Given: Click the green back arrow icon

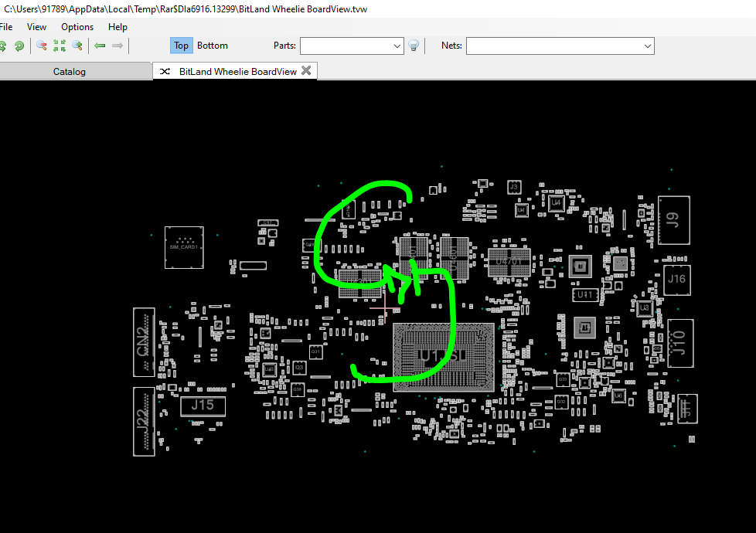Looking at the screenshot, I should coord(100,46).
